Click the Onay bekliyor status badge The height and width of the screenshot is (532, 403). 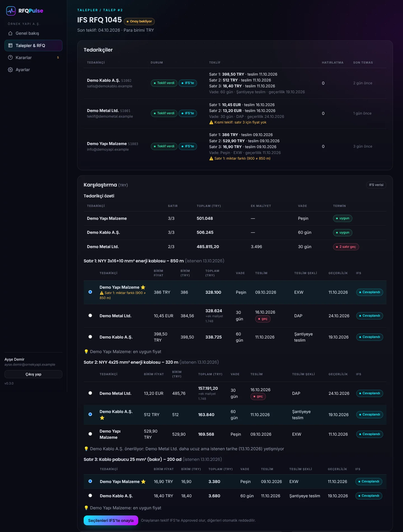(139, 21)
